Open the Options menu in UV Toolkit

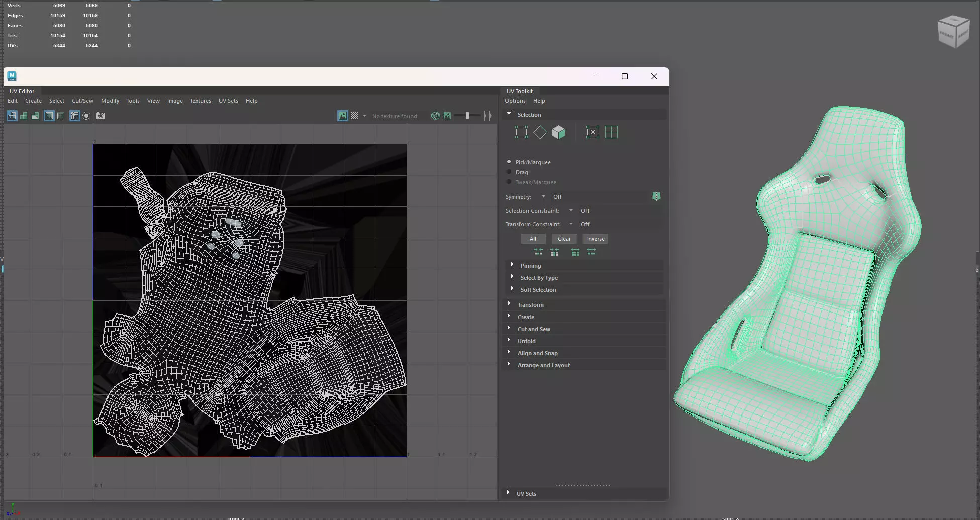pyautogui.click(x=515, y=101)
